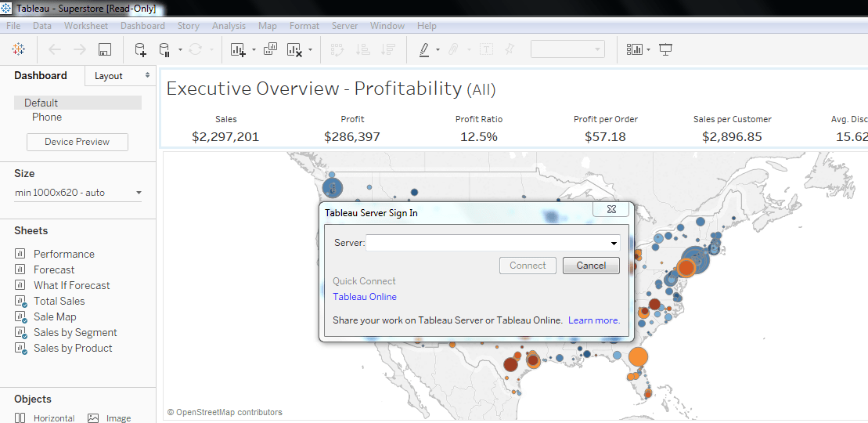Click the Image object icon
This screenshot has width=868, height=423.
[93, 418]
